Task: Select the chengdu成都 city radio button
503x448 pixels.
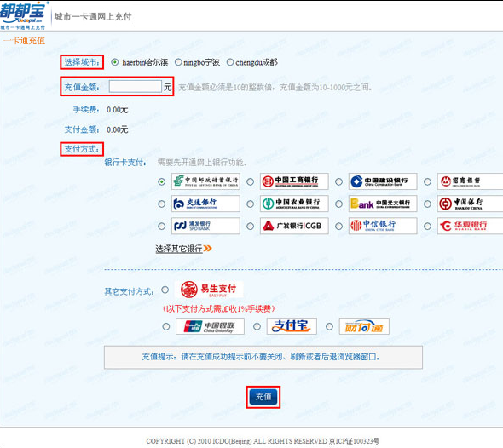Action: [x=230, y=62]
